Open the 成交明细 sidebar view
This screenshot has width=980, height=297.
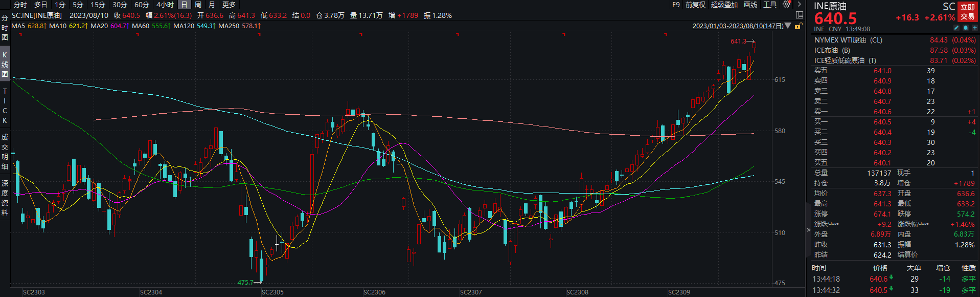(5, 152)
